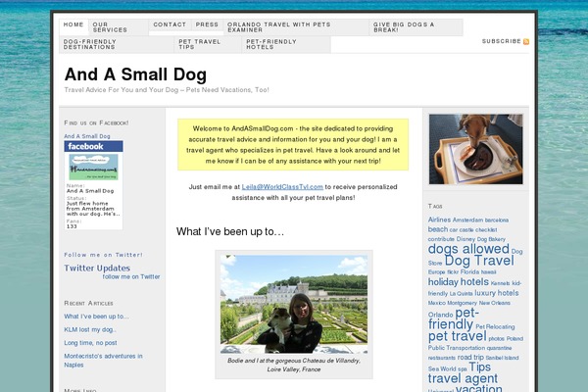The width and height of the screenshot is (588, 392).
Task: Open Montecristo's adventures in Naples article
Action: click(103, 361)
